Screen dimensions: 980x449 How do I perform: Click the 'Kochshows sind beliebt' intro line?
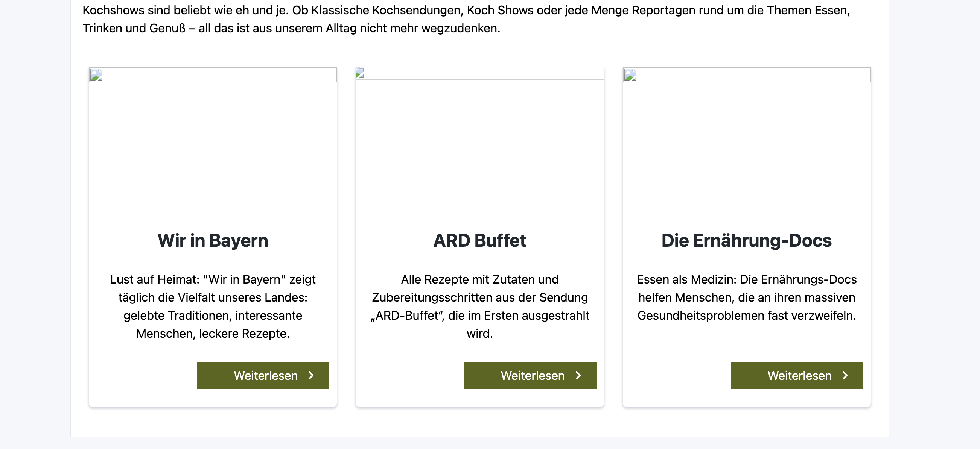[x=466, y=10]
